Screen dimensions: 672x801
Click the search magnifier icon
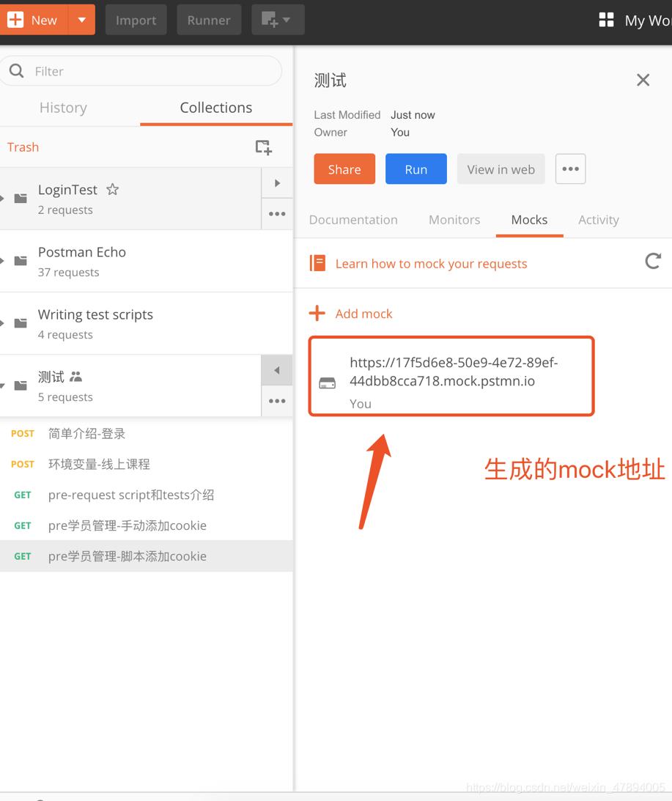tap(16, 71)
